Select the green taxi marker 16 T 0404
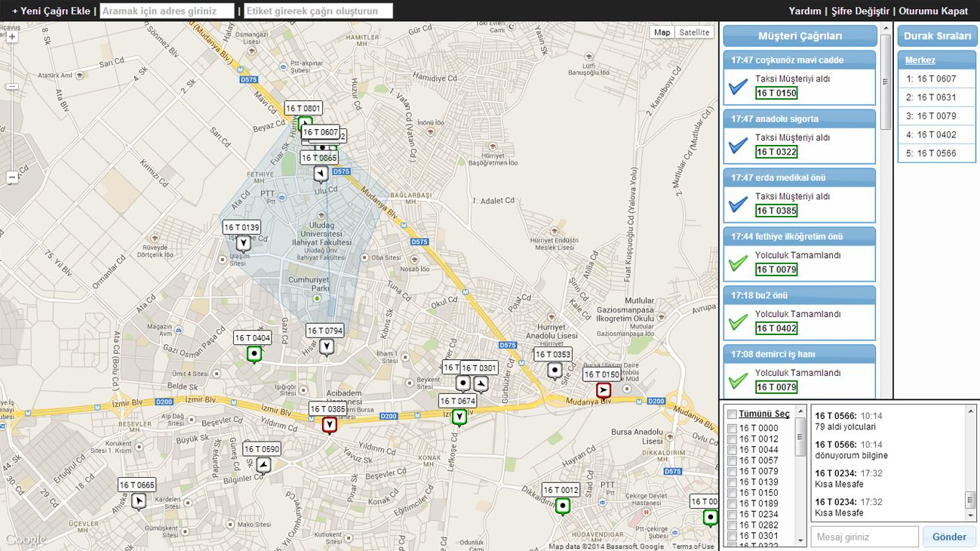This screenshot has width=980, height=551. 254,353
